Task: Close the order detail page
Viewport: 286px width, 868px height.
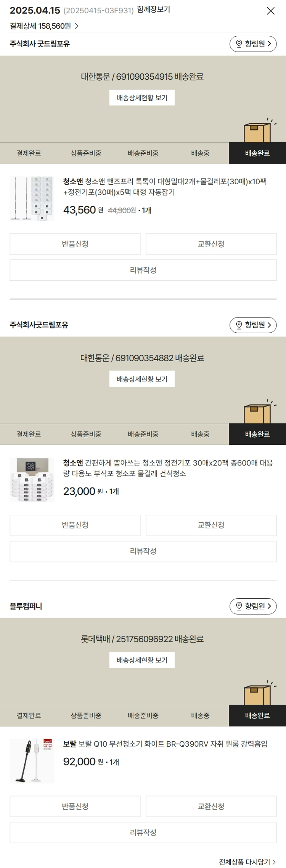Action: [x=270, y=11]
